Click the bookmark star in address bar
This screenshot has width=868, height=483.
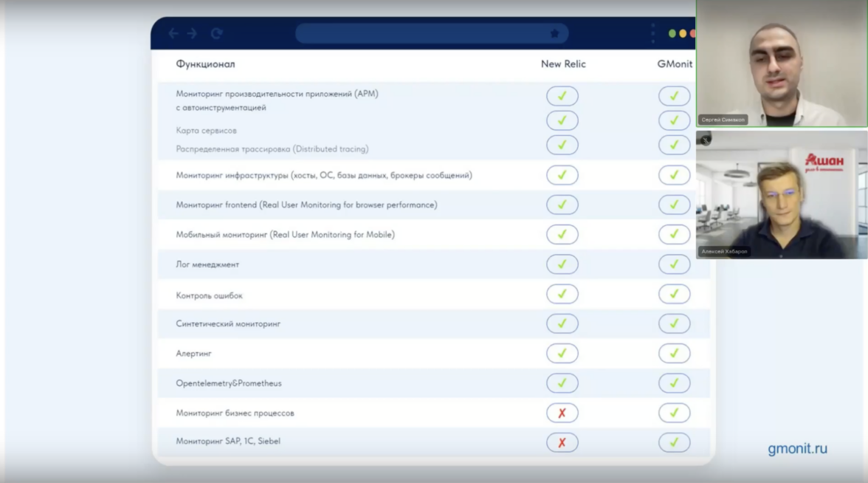554,33
